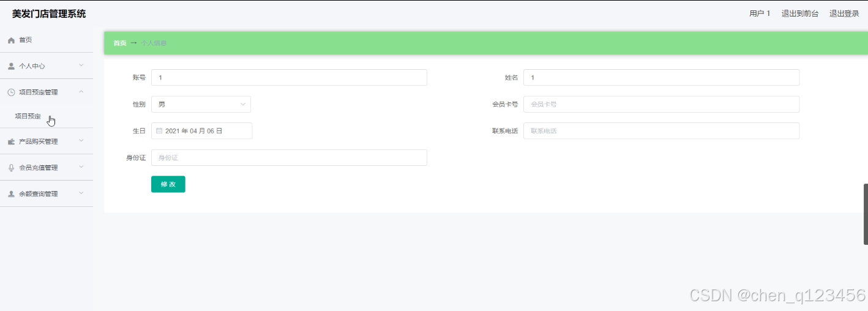This screenshot has width=868, height=311.
Task: Focus the 账号 input field
Action: pyautogui.click(x=289, y=78)
